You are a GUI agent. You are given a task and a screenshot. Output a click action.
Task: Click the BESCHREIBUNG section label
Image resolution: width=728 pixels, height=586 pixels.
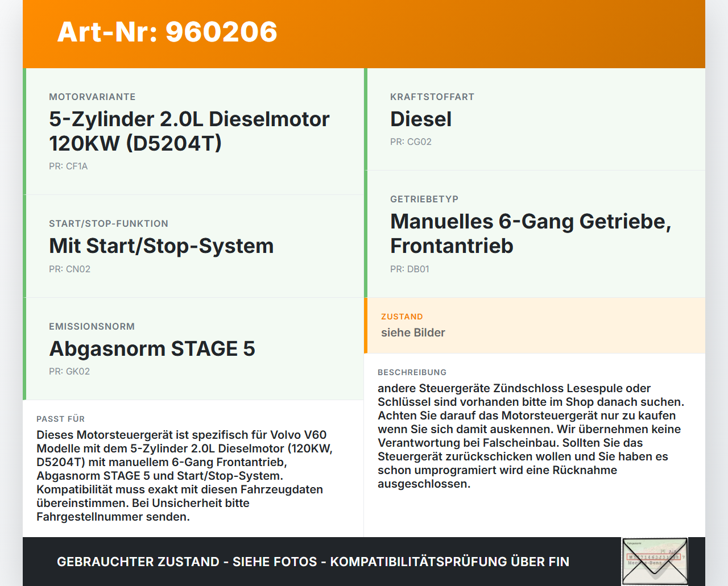click(x=412, y=372)
